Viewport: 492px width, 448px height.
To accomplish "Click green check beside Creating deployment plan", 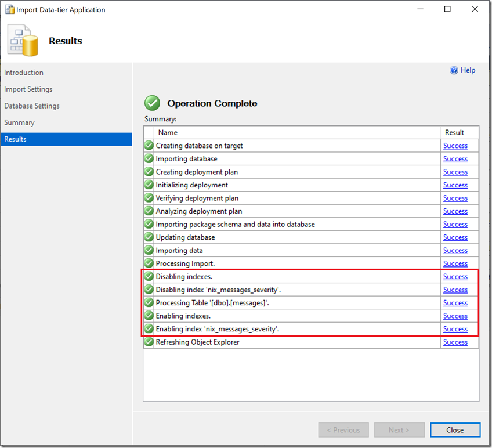I will (x=149, y=172).
